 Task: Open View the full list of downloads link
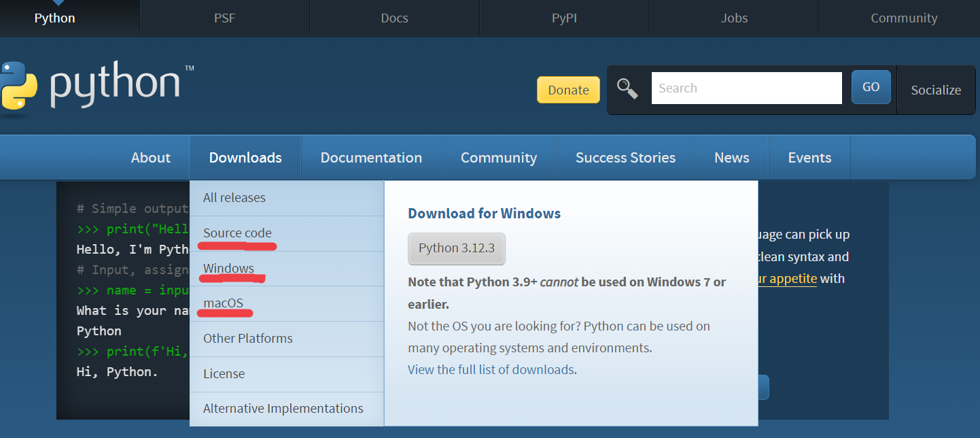(x=491, y=370)
